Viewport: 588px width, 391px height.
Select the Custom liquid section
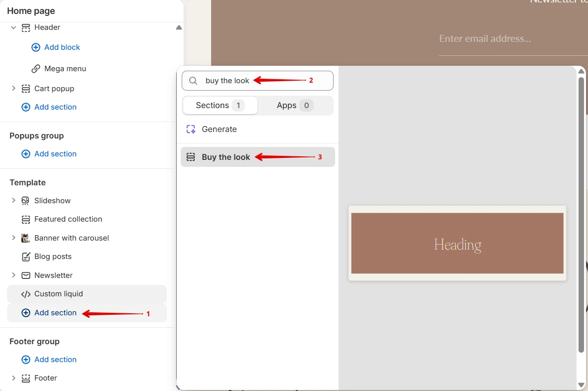click(87, 294)
